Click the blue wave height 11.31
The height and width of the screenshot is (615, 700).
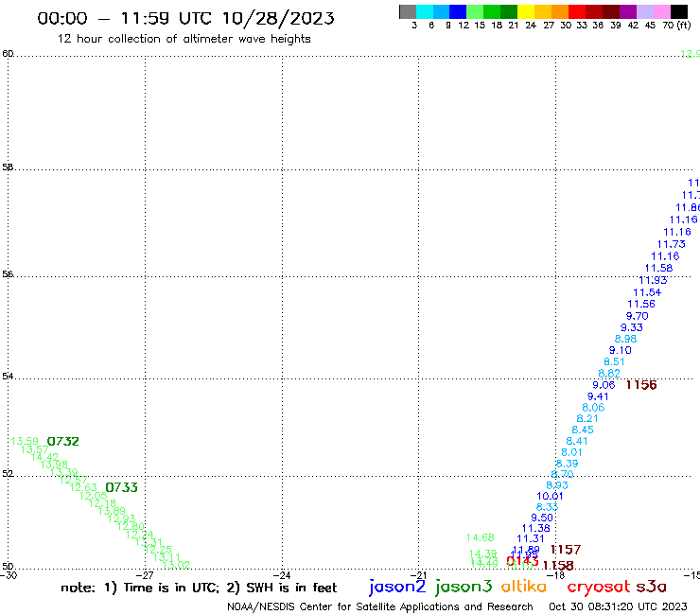(x=531, y=538)
